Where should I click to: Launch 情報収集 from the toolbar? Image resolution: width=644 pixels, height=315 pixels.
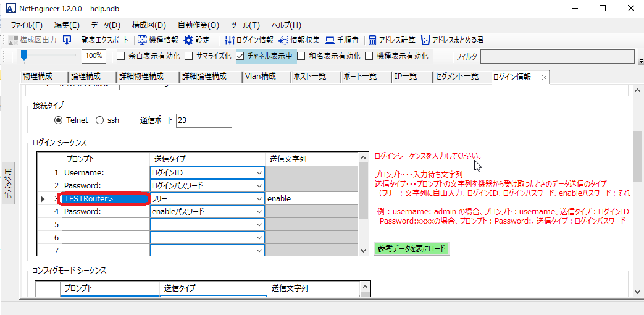click(x=284, y=40)
